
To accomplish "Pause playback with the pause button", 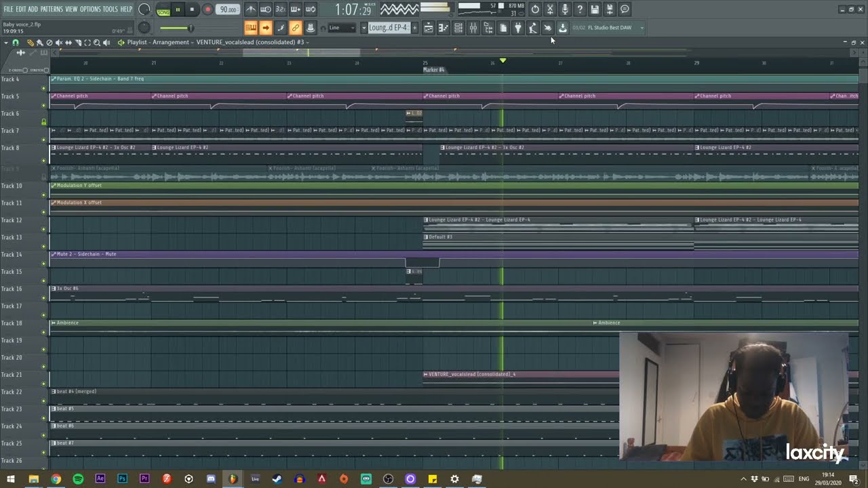I will 178,9.
